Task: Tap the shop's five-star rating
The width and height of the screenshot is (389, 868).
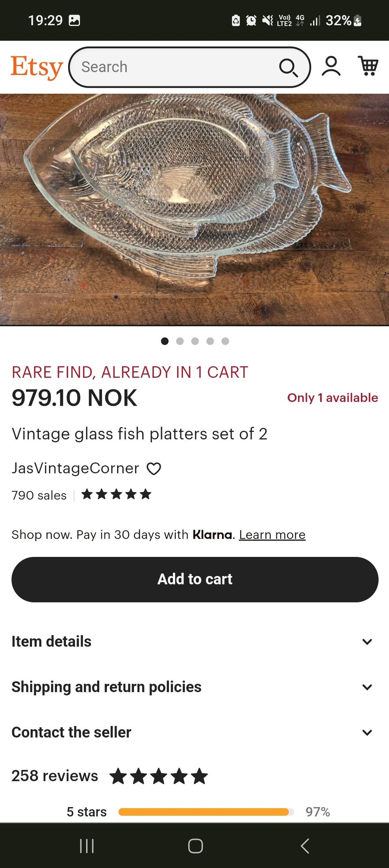Action: click(116, 494)
